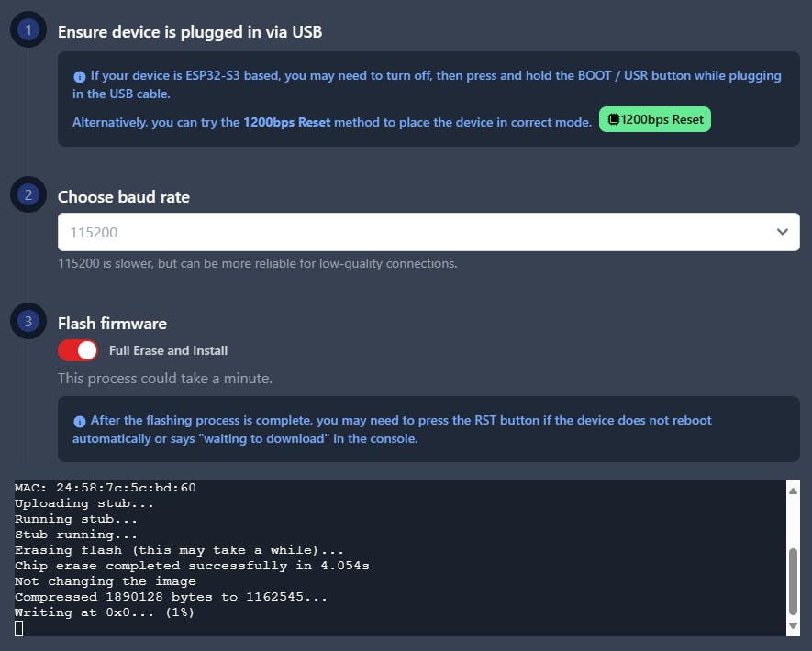812x651 pixels.
Task: Click the info icon in the ESP32-S3 note
Action: click(79, 76)
